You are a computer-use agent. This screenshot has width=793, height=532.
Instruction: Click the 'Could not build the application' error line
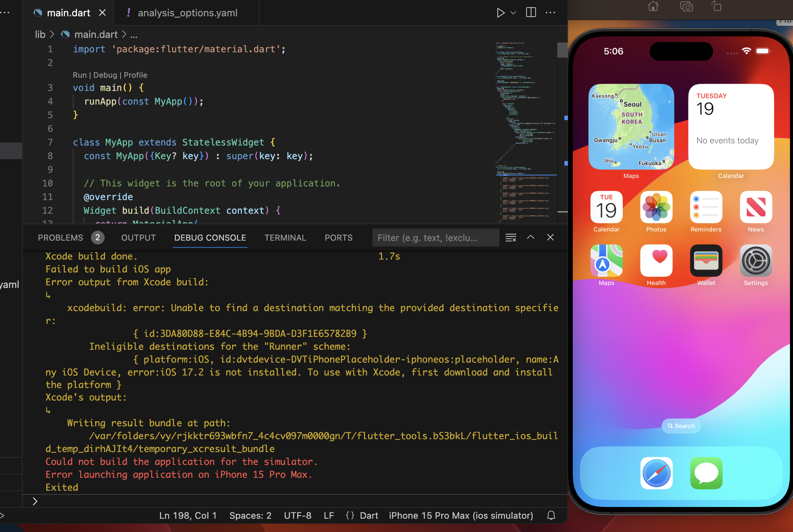click(181, 462)
